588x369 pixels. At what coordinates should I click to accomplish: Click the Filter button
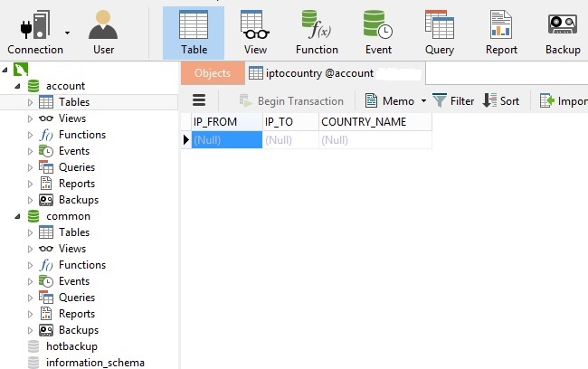click(453, 101)
